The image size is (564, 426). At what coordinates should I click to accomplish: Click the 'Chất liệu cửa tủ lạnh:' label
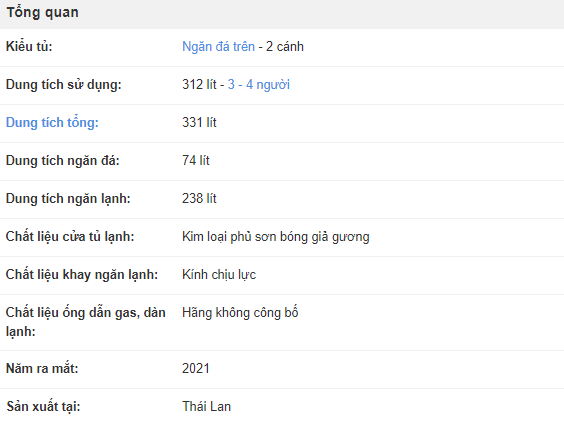pos(70,237)
